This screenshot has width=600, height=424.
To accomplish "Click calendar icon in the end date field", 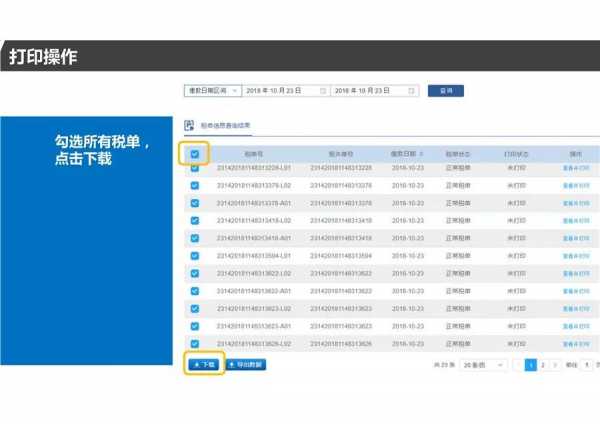I will 412,90.
